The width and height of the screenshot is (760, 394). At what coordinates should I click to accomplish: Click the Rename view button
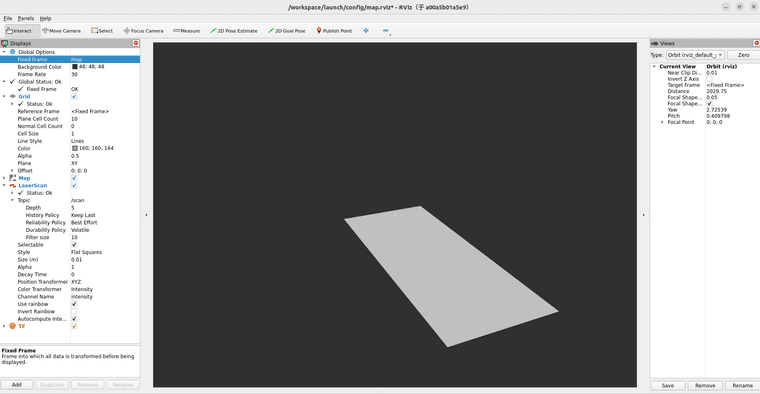tap(742, 385)
